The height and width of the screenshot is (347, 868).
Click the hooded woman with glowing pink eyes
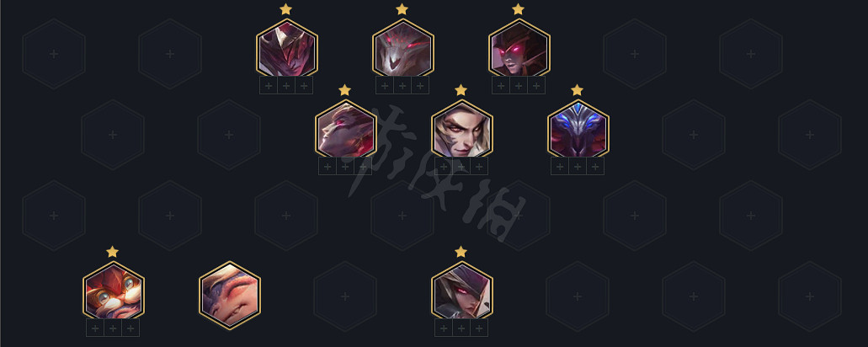tap(519, 50)
